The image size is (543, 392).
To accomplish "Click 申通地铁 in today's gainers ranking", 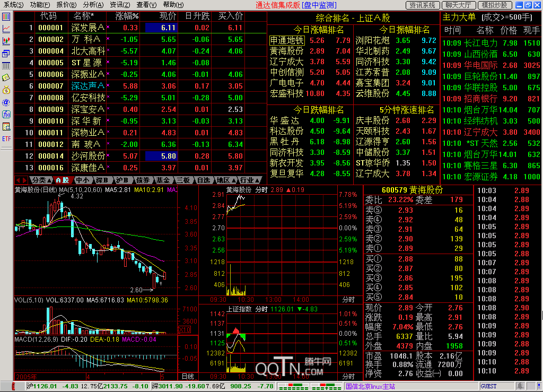I will (287, 40).
